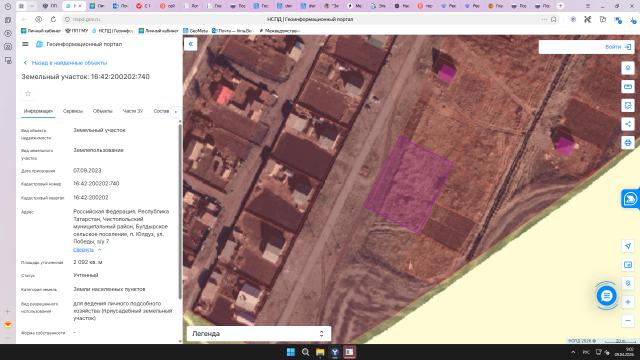Open the ПП ГМУ bookmark
This screenshot has width=640, height=360.
tap(77, 31)
